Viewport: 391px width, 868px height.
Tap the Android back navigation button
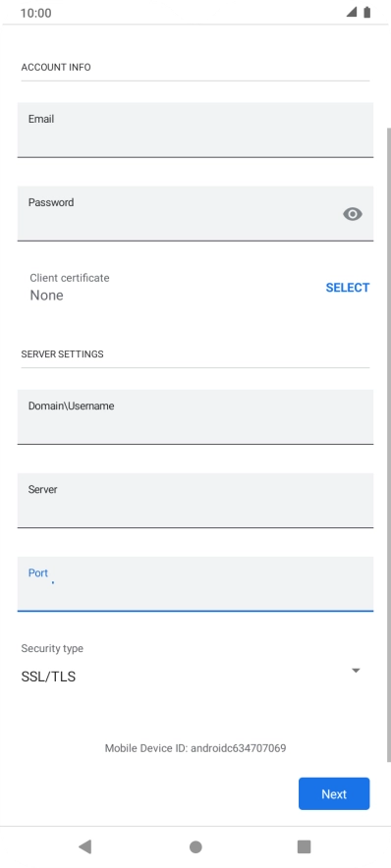click(84, 846)
